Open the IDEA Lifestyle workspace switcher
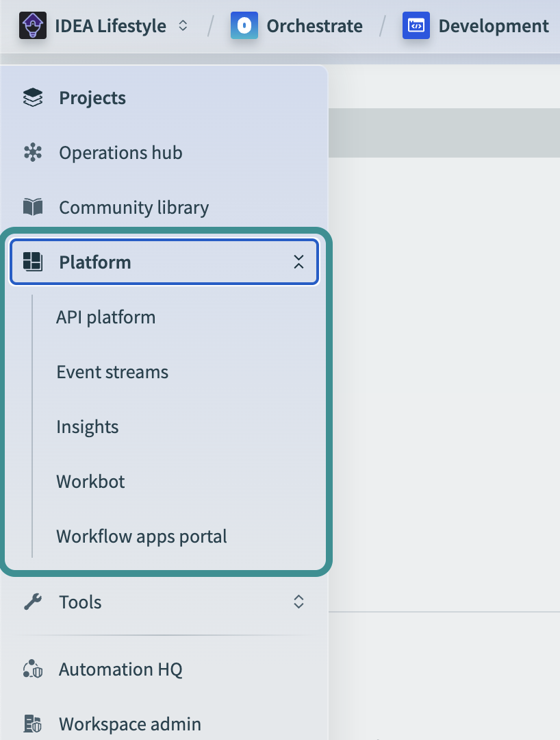 pyautogui.click(x=183, y=25)
